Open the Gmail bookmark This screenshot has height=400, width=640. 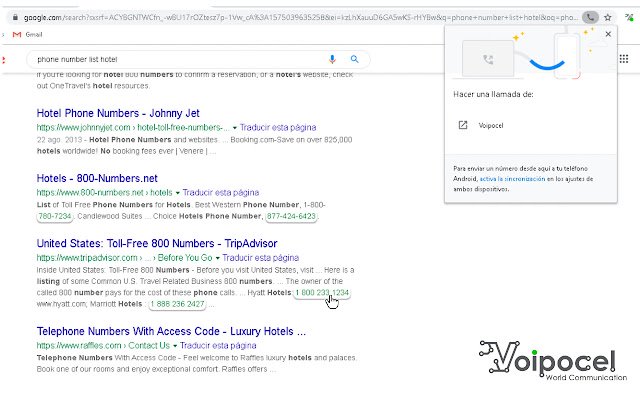(x=27, y=35)
